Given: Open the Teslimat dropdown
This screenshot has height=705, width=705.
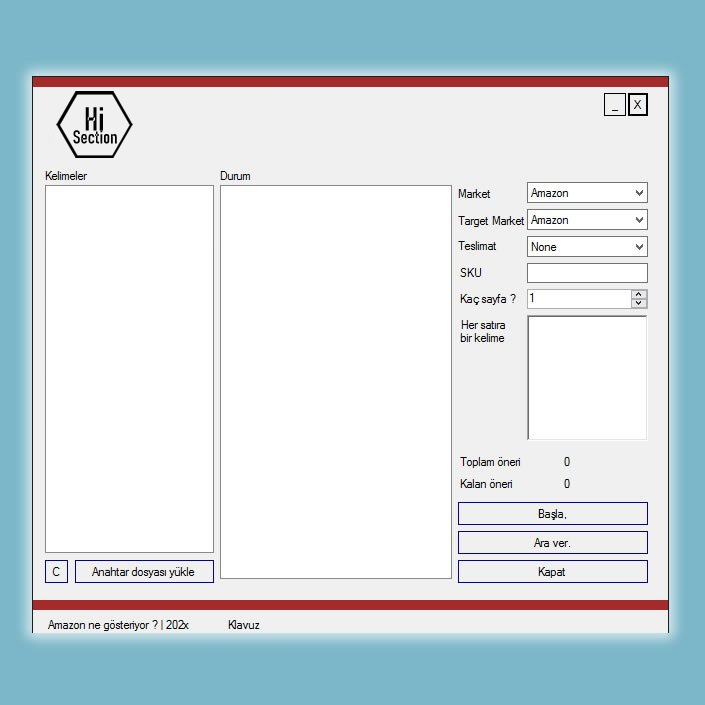Looking at the screenshot, I should click(x=587, y=247).
